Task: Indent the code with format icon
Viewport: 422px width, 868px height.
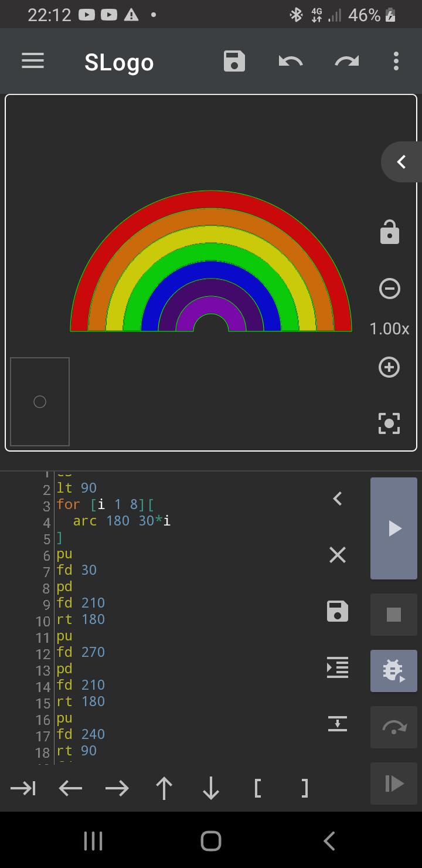Action: pyautogui.click(x=338, y=667)
